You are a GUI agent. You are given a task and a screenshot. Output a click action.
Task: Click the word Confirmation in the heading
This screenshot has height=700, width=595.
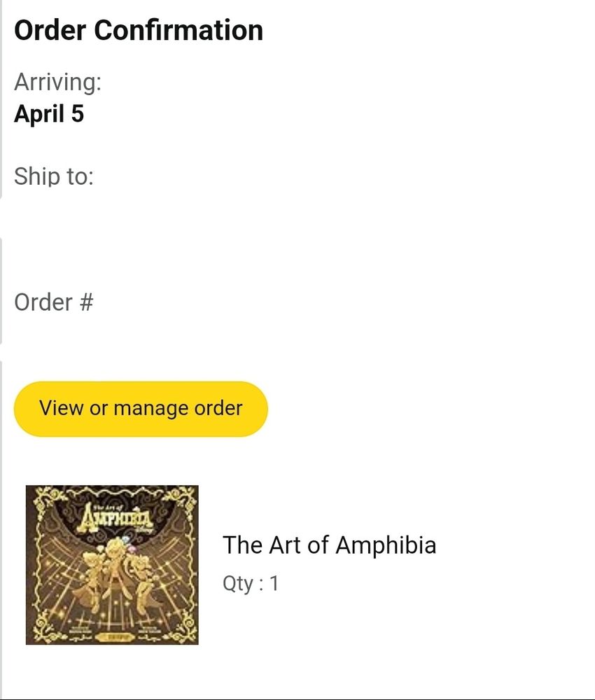coord(178,30)
